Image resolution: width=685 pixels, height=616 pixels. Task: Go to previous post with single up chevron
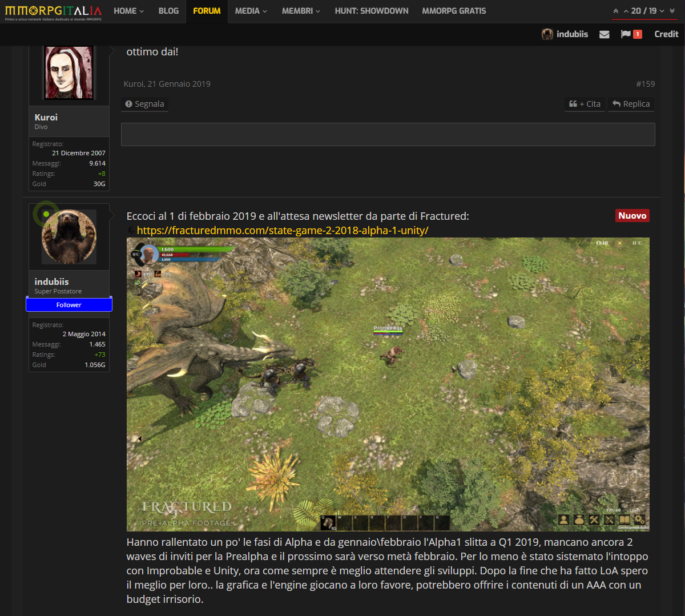pos(626,11)
